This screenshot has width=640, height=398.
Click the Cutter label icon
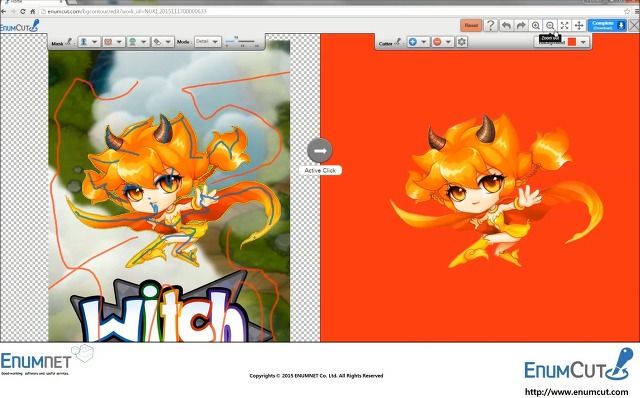(398, 42)
